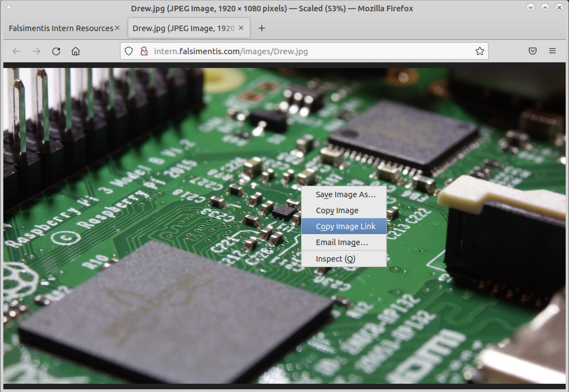Open the Firefox hamburger menu
The height and width of the screenshot is (392, 569).
click(552, 51)
